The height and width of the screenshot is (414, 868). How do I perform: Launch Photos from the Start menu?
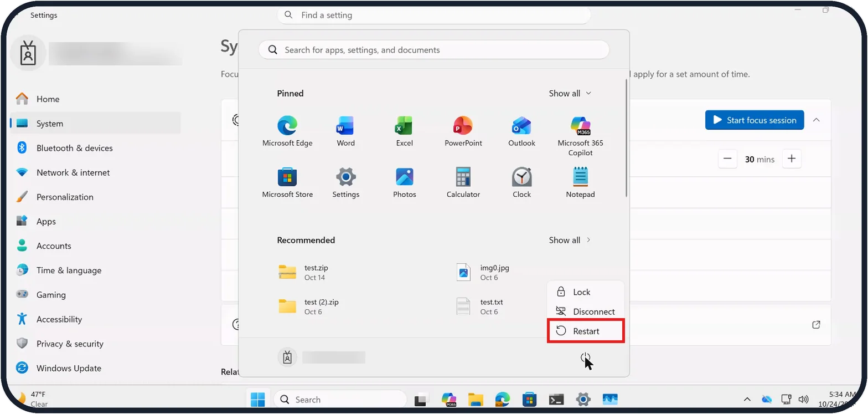[x=404, y=183]
